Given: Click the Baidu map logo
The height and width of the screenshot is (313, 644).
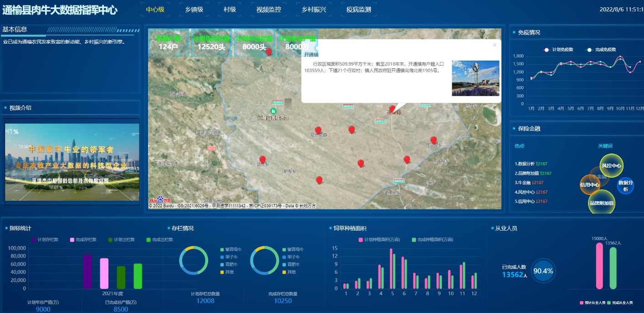Looking at the screenshot, I should tap(160, 200).
